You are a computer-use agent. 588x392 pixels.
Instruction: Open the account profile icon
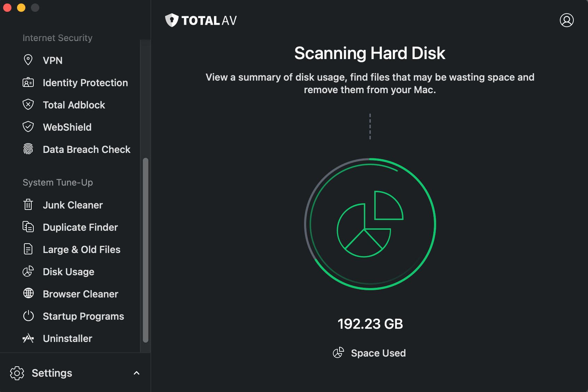click(566, 20)
